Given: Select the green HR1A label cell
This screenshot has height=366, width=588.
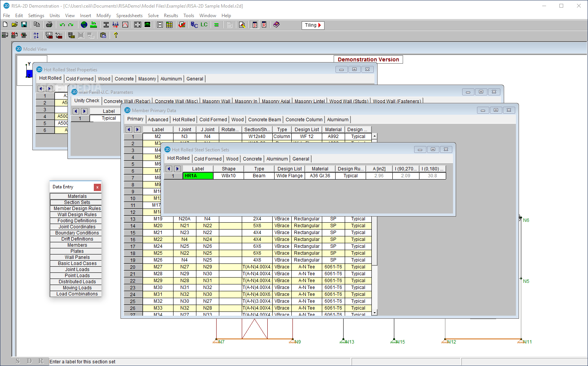Looking at the screenshot, I should point(198,176).
